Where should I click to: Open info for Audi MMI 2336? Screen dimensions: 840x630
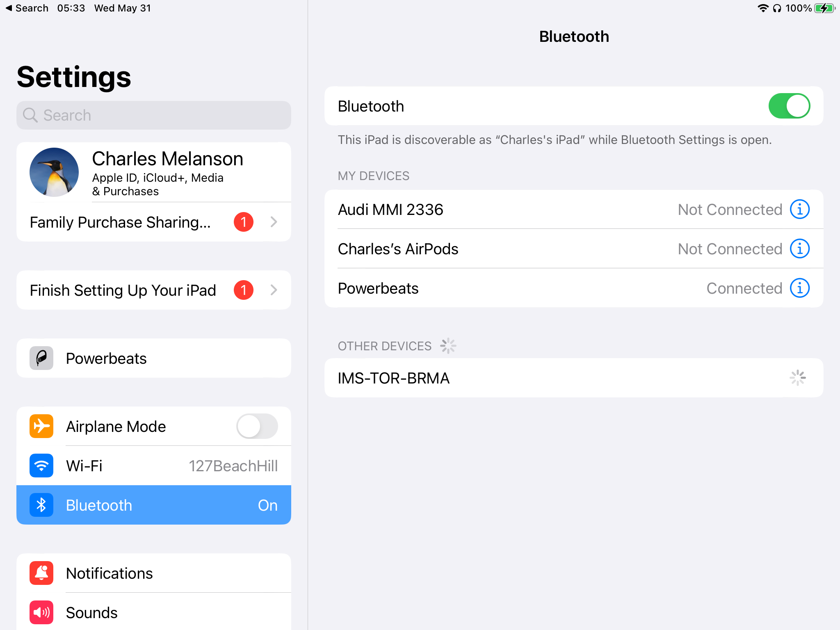[x=799, y=210]
